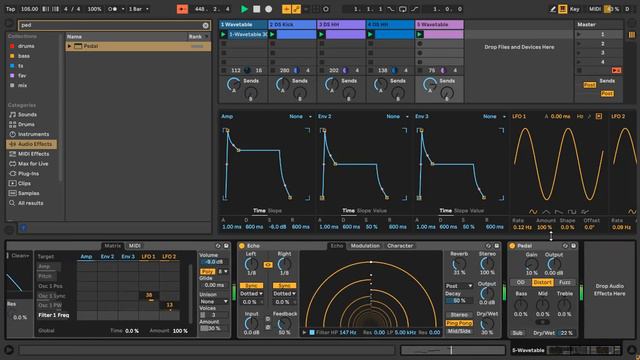640x360 pixels.
Task: Toggle the MIDI map mode button
Action: pos(595,9)
